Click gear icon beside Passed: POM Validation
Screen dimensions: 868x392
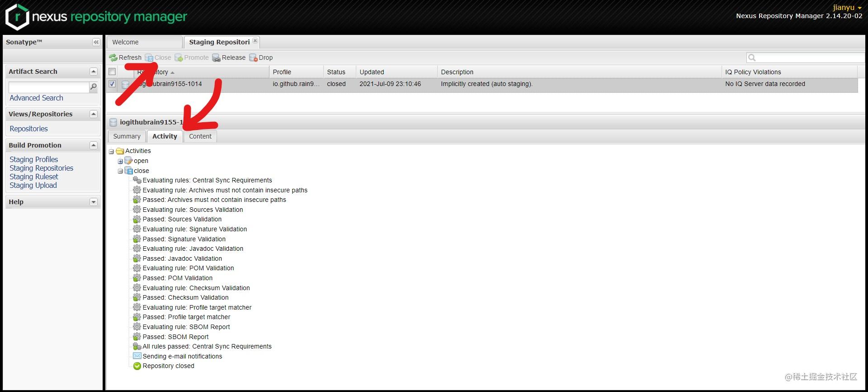(137, 278)
